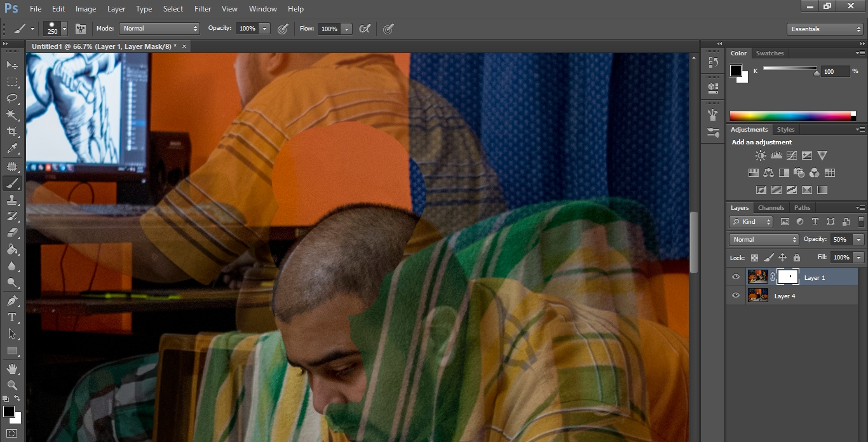Add a Curves adjustment

pos(791,155)
